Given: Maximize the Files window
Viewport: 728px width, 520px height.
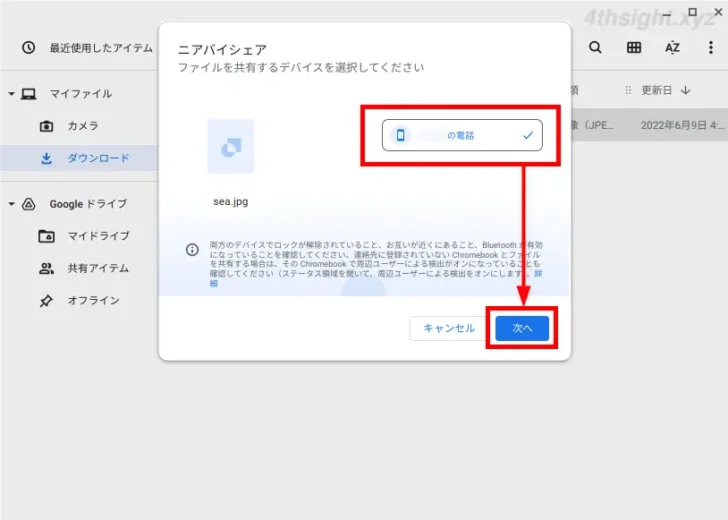Looking at the screenshot, I should pos(693,12).
